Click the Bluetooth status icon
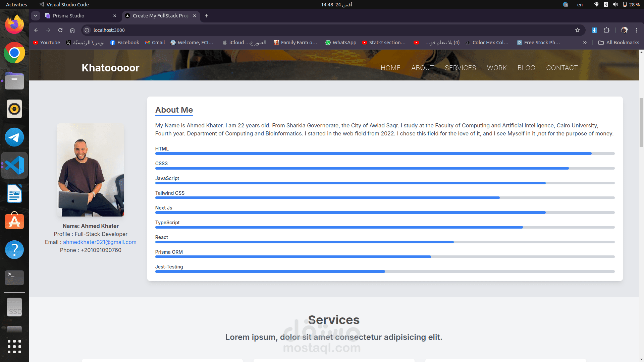 coord(606,5)
